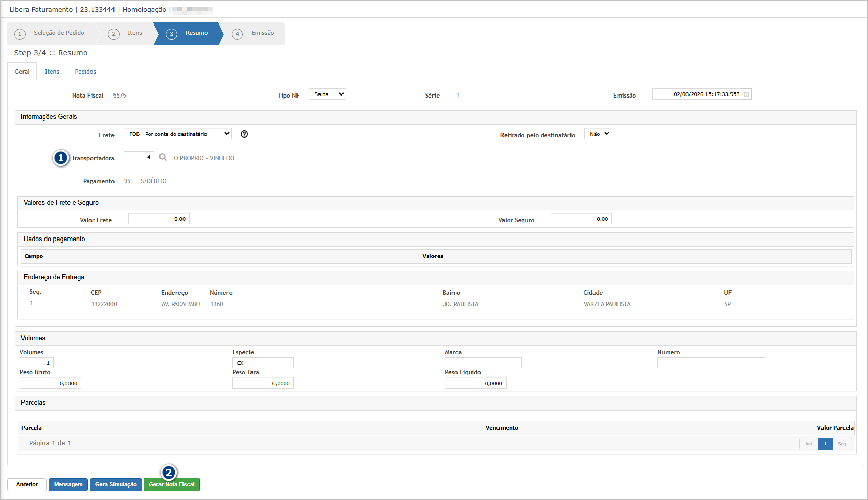This screenshot has width=868, height=500.
Task: Click the Transportadora code input field
Action: [x=139, y=157]
